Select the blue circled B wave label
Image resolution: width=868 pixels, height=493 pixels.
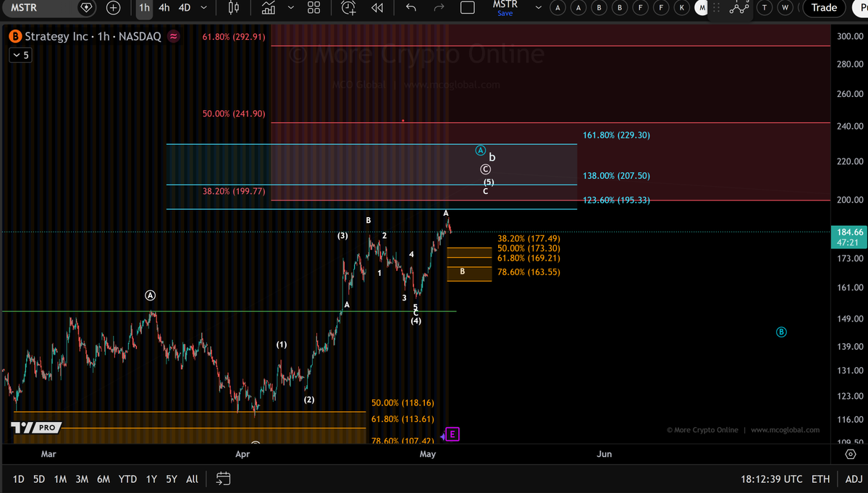point(781,332)
